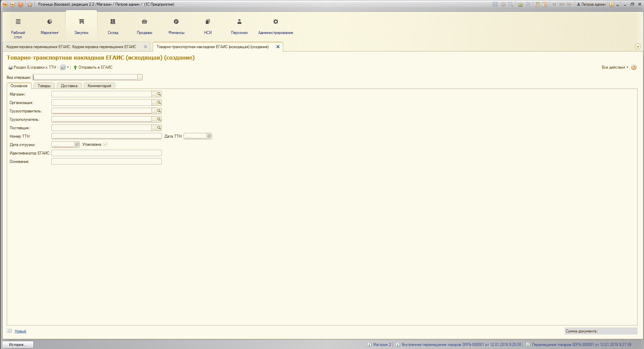Click the Петров админ user button
The image size is (644, 349).
(591, 4)
